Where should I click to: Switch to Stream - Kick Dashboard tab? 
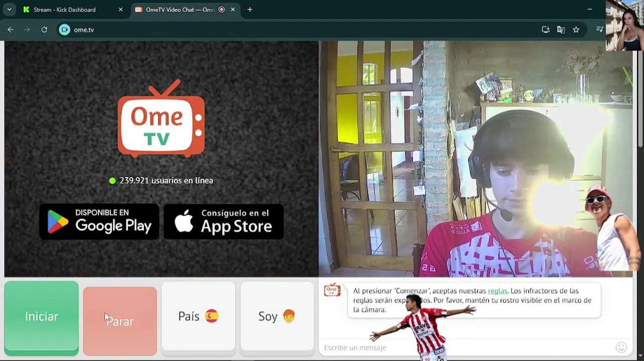click(x=73, y=10)
